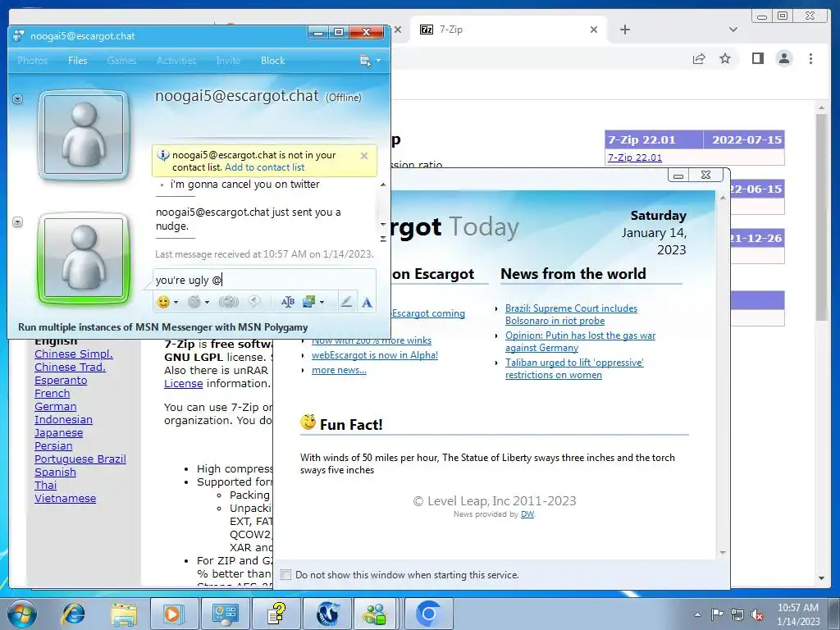Screen dimensions: 840x630
Task: Expand the winks dropdown arrow
Action: pyautogui.click(x=207, y=302)
